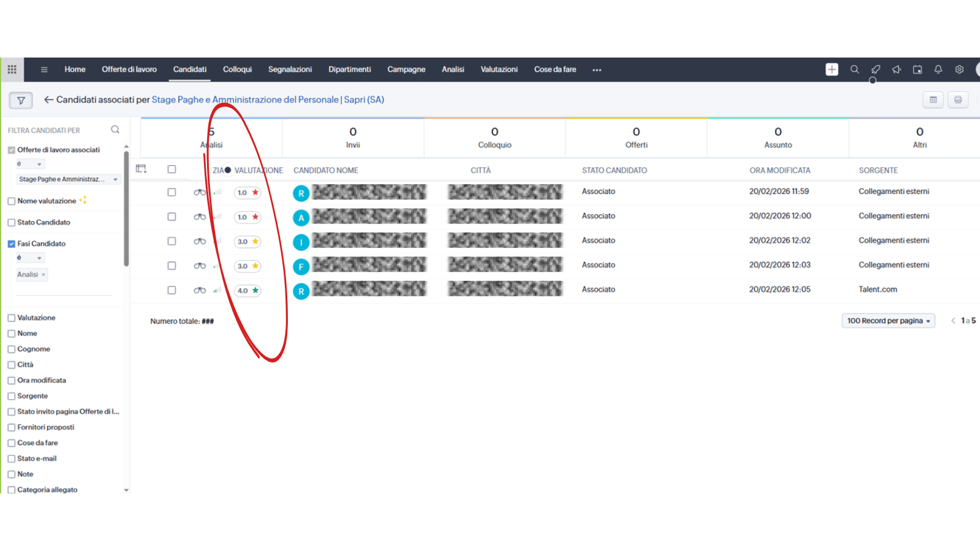Open the Offerte di lavoro tab
This screenshot has width=980, height=551.
point(129,70)
